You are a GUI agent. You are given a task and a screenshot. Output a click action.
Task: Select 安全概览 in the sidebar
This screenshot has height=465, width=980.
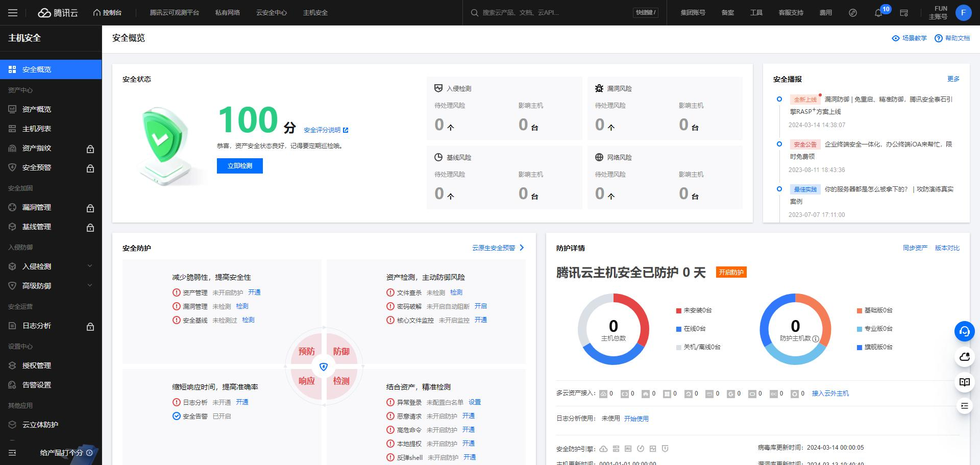tap(51, 69)
